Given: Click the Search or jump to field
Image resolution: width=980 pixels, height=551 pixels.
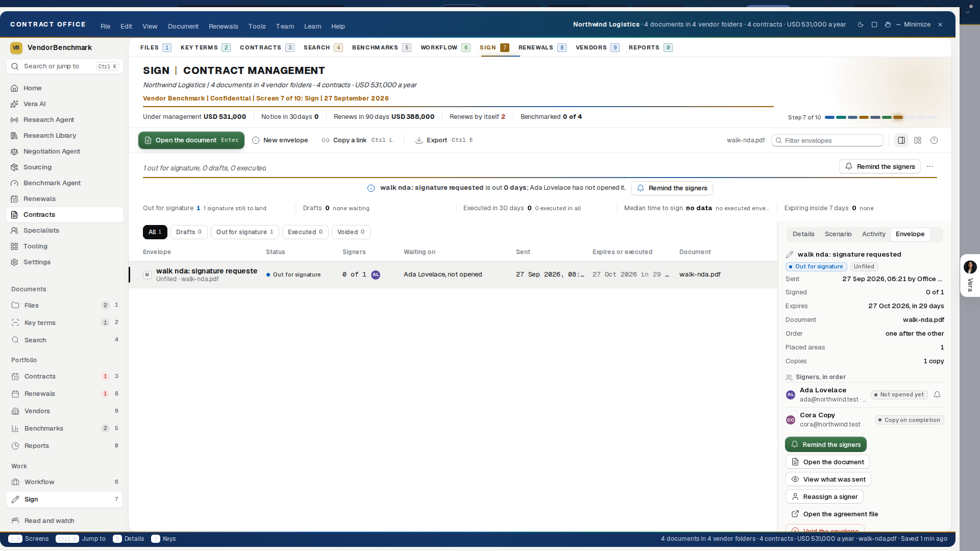Looking at the screenshot, I should pos(65,66).
